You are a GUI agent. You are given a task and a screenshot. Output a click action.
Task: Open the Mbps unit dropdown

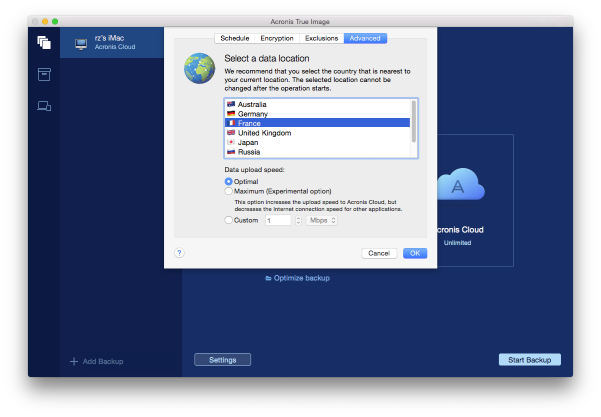[x=321, y=220]
